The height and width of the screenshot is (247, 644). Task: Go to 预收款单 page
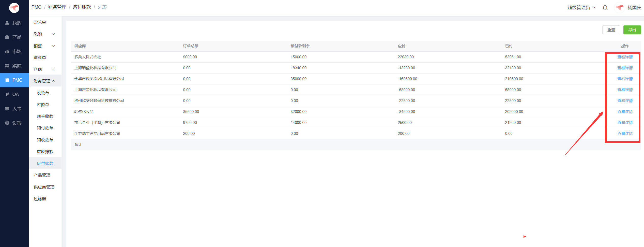pos(45,140)
